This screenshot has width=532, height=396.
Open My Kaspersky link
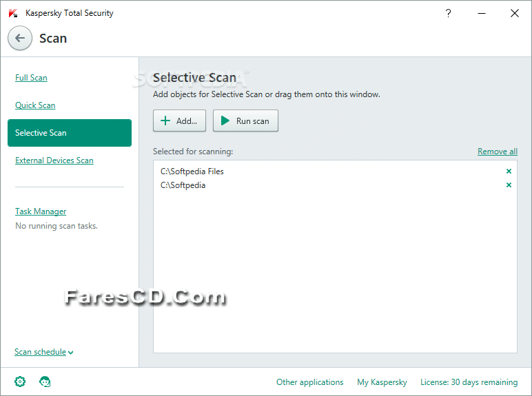pos(382,382)
